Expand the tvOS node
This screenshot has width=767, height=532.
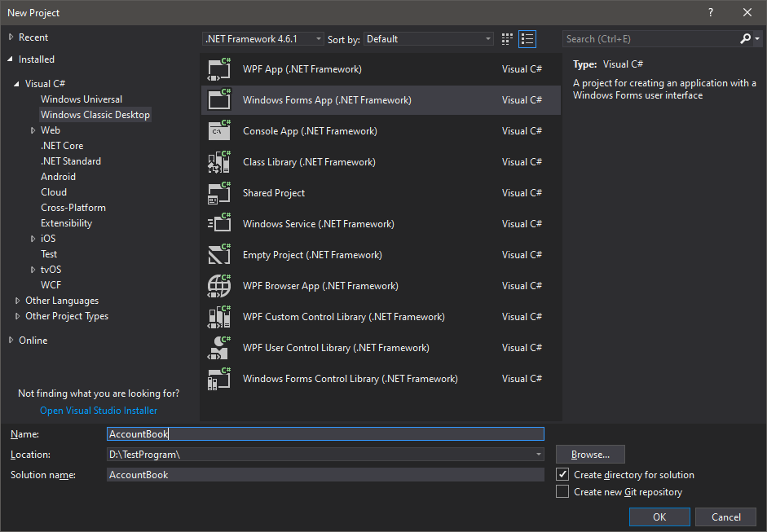click(x=33, y=270)
